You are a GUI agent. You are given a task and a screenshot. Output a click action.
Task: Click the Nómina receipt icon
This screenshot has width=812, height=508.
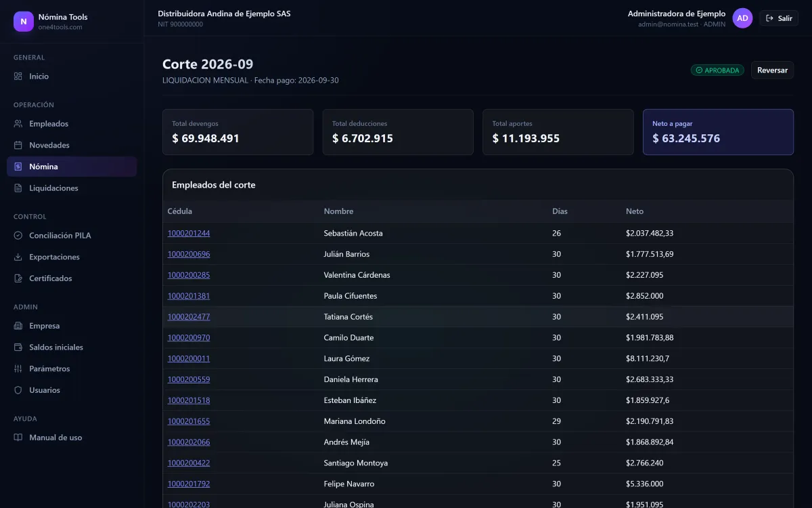point(18,167)
